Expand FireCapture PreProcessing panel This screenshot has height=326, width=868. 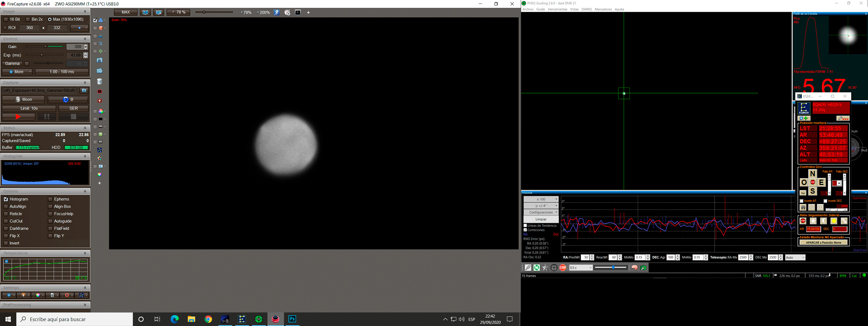(x=85, y=305)
